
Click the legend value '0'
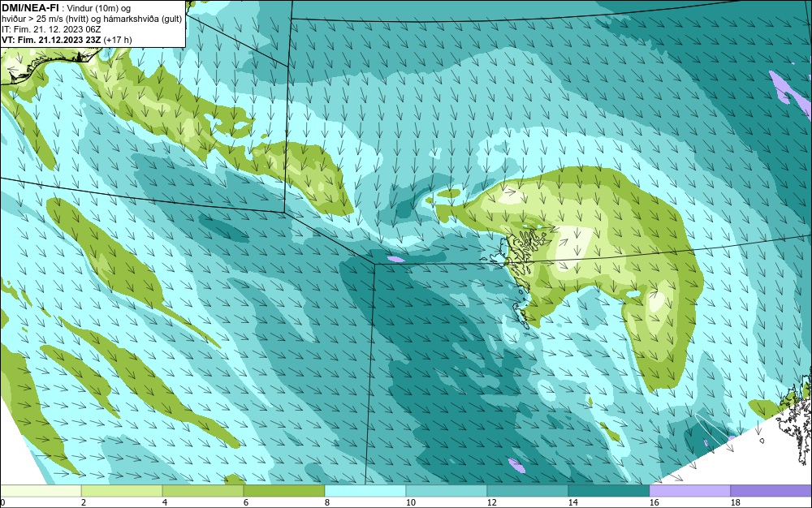point(2,502)
